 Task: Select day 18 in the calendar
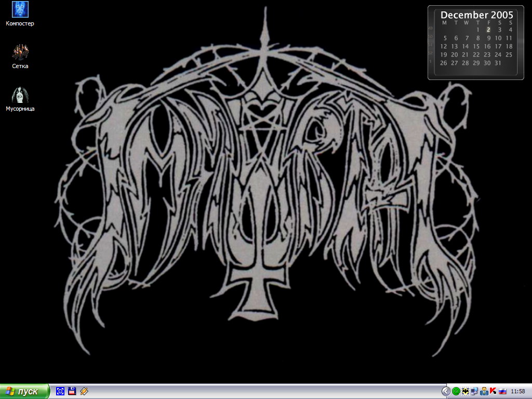(x=509, y=46)
